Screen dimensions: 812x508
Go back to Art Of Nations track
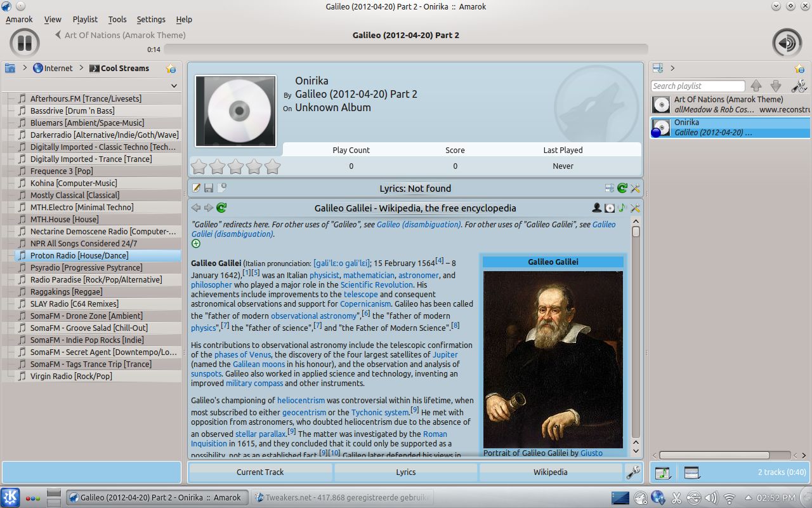(x=120, y=35)
